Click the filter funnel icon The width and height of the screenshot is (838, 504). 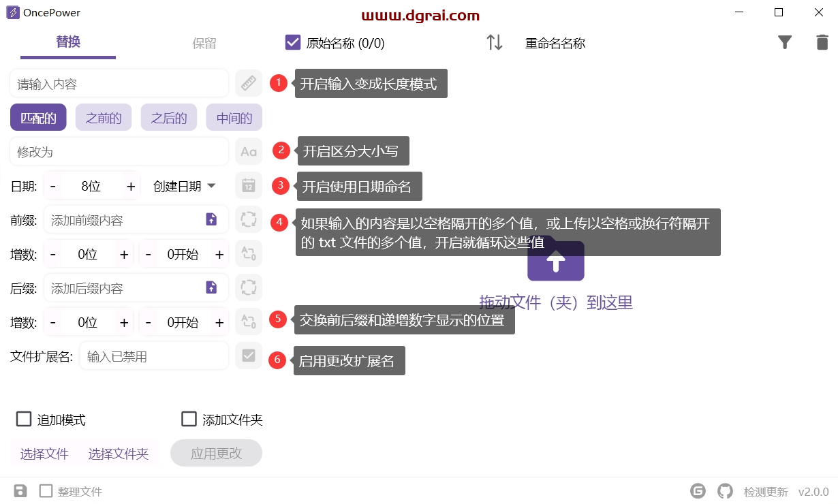point(785,42)
